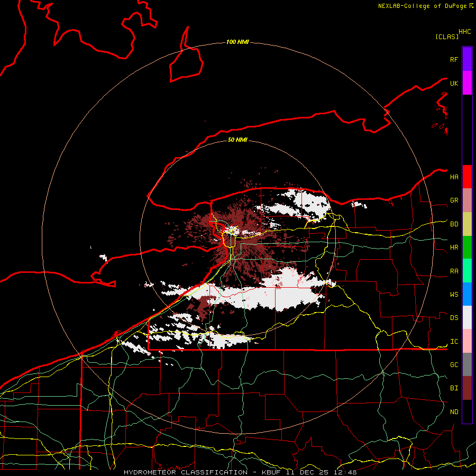
Task: Click the HA legend label
Action: (x=454, y=177)
